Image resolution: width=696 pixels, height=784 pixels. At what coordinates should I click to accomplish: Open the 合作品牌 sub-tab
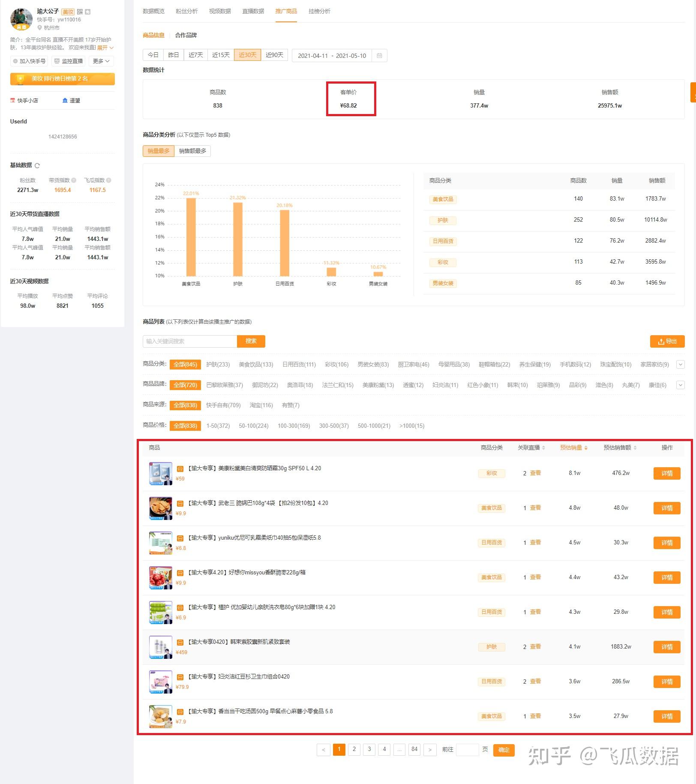coord(186,35)
